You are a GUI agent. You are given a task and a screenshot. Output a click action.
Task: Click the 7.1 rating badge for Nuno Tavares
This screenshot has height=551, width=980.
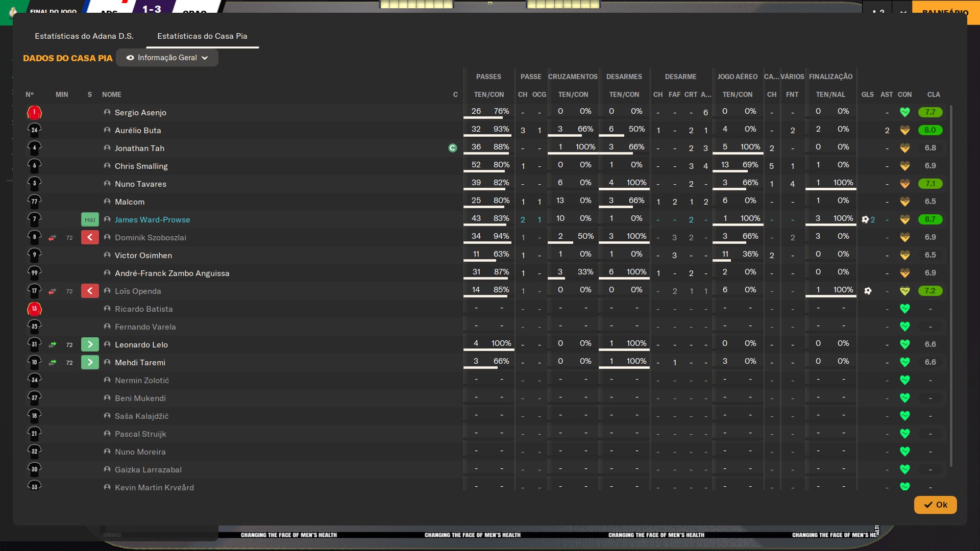point(930,184)
